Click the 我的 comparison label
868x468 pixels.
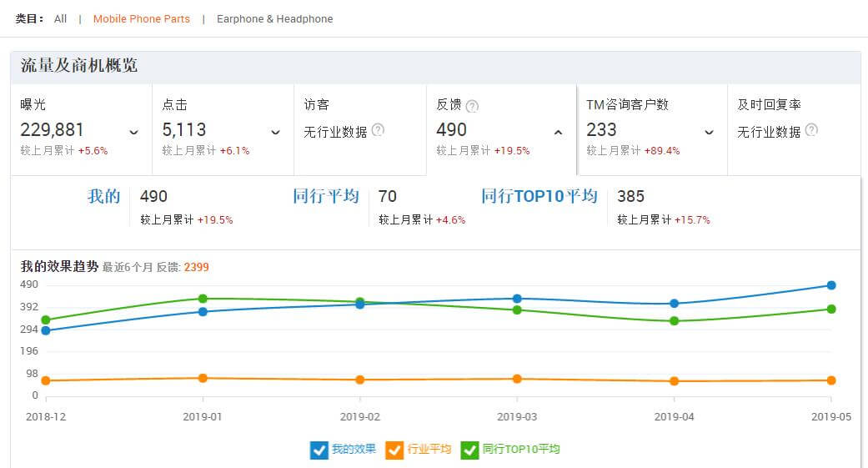[103, 196]
